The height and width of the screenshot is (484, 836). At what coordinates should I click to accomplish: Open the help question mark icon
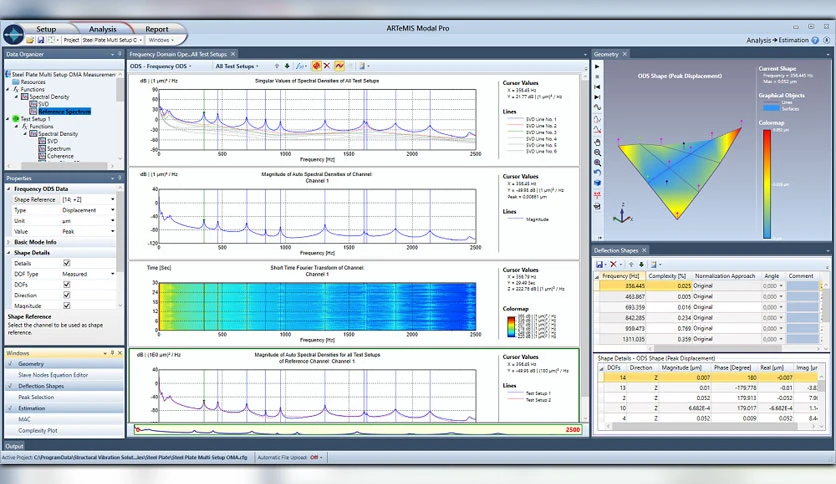pos(815,40)
